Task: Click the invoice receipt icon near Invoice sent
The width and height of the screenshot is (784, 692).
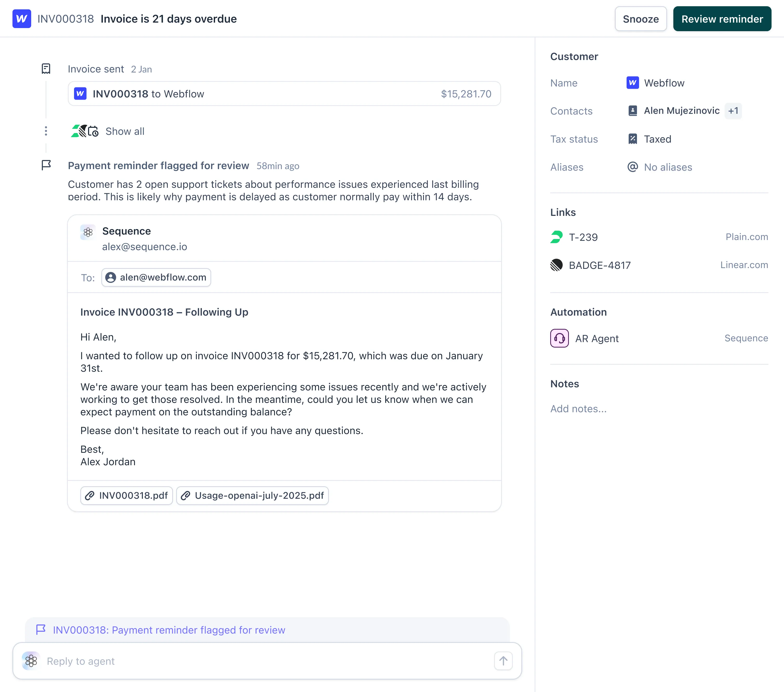Action: click(x=46, y=69)
